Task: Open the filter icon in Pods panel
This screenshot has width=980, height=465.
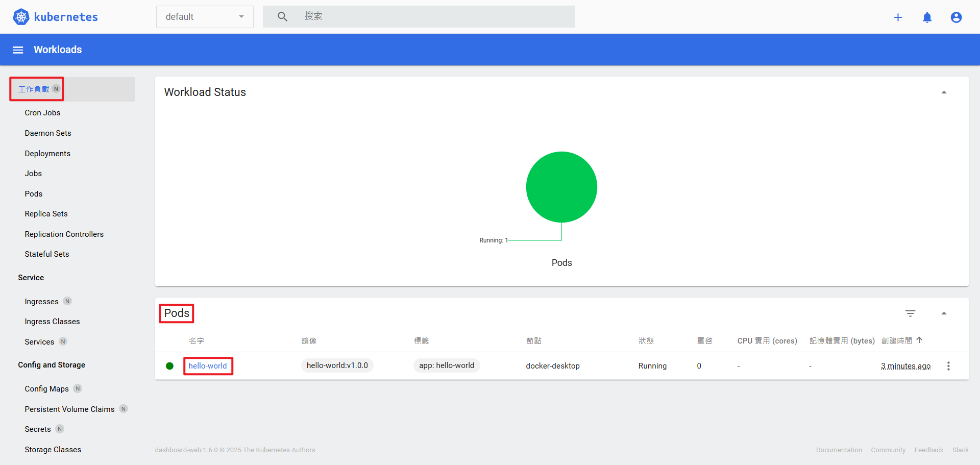Action: point(911,313)
